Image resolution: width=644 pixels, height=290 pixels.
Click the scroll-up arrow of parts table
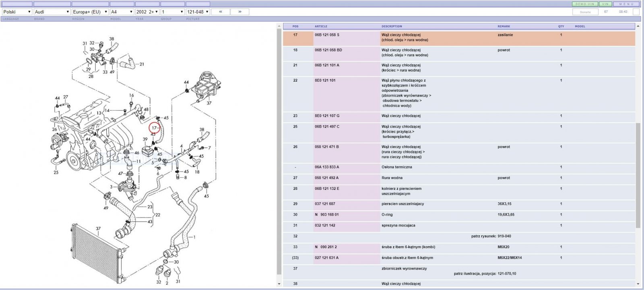638,26
